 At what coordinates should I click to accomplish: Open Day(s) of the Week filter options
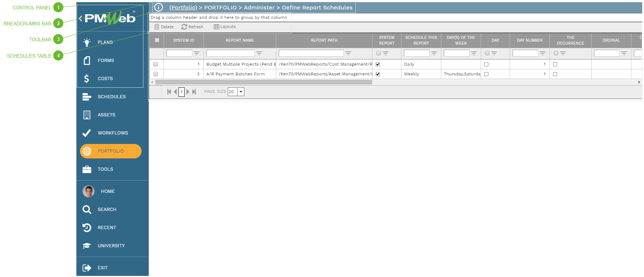[x=474, y=53]
